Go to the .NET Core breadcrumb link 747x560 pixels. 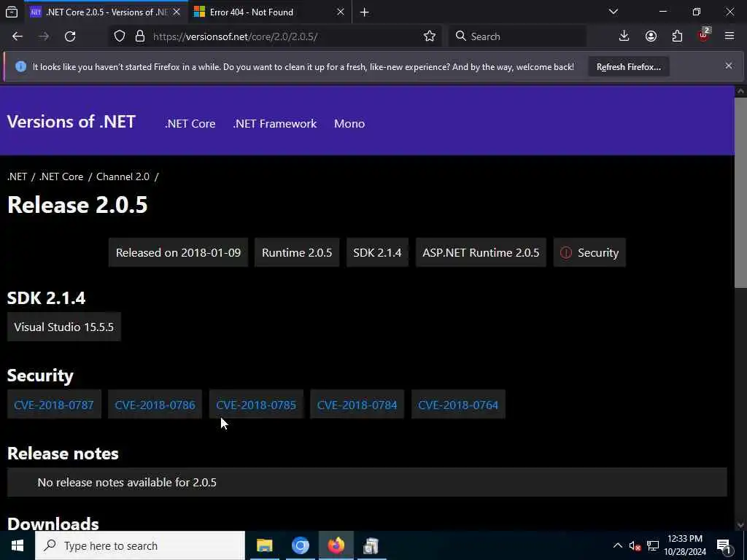click(x=61, y=176)
